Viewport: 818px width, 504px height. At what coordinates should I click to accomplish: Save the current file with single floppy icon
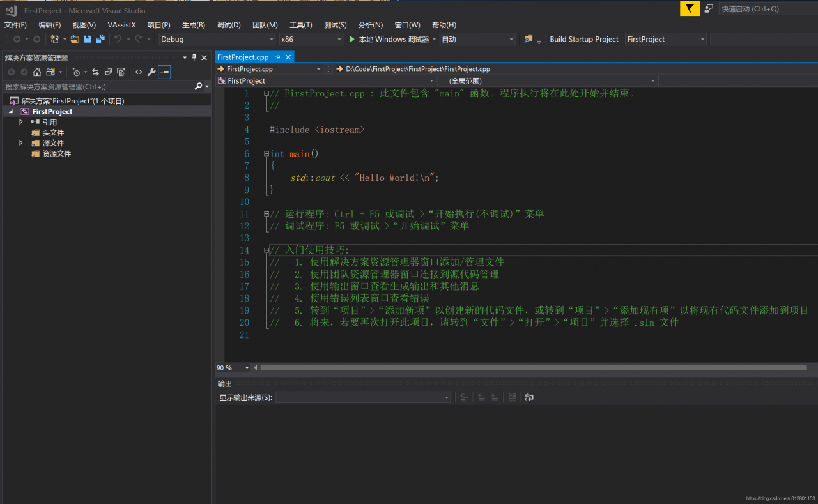coord(88,39)
